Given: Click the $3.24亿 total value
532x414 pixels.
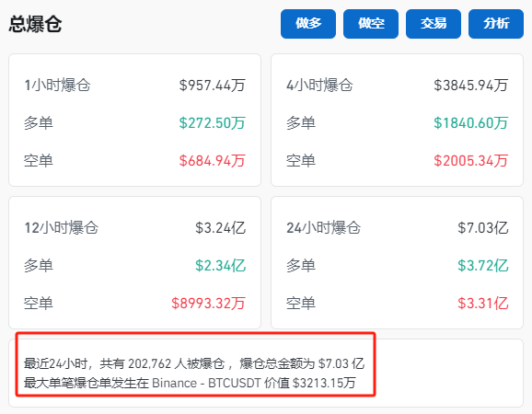Looking at the screenshot, I should 220,227.
